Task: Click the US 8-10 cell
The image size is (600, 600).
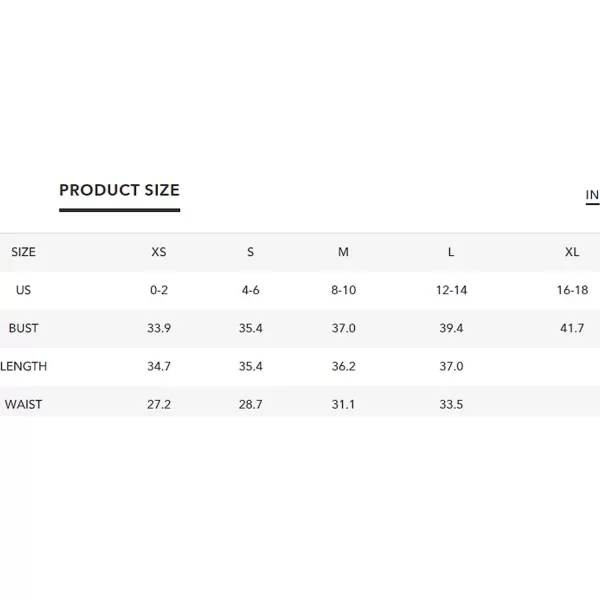Action: [x=344, y=290]
